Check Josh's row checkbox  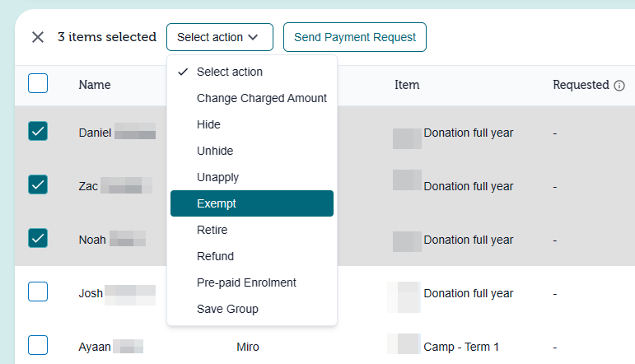pos(38,292)
